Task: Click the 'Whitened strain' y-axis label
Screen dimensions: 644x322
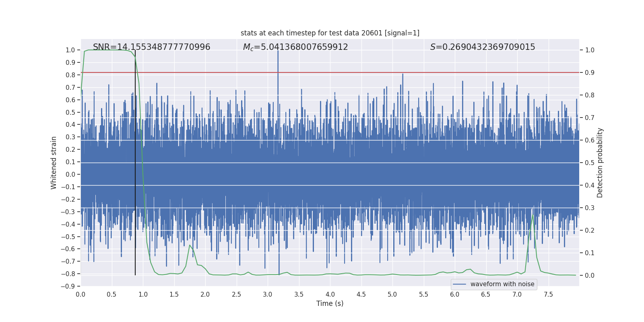Action: 54,163
